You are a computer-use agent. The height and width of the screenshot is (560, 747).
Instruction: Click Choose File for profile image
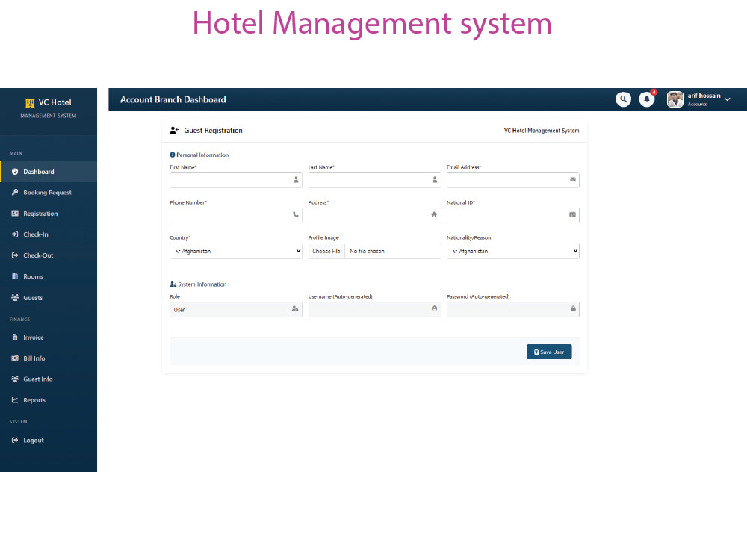(x=326, y=251)
